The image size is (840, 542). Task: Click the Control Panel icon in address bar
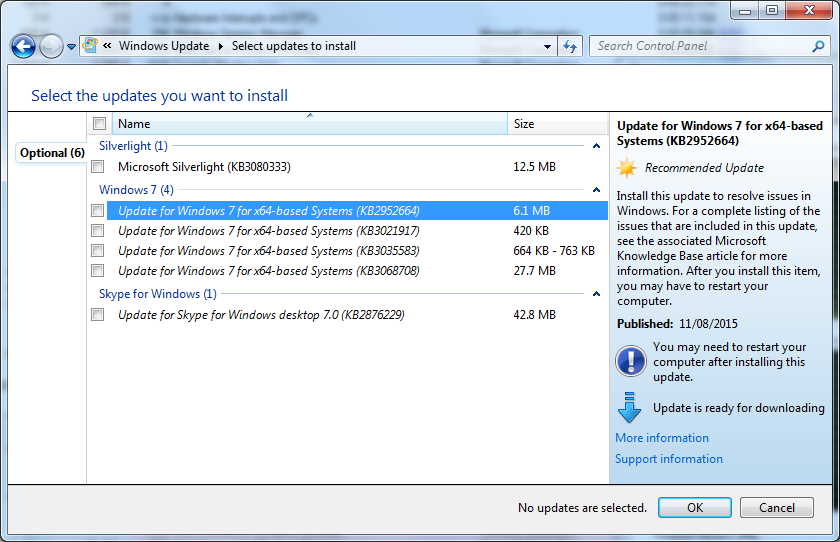(91, 46)
